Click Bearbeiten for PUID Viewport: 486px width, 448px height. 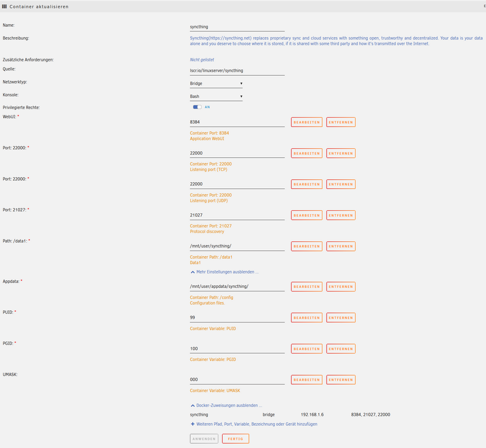click(306, 317)
